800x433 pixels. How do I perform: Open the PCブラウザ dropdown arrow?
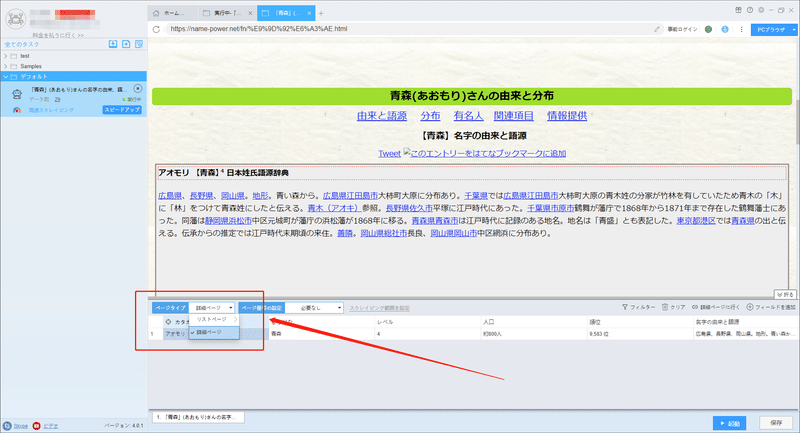[x=794, y=30]
